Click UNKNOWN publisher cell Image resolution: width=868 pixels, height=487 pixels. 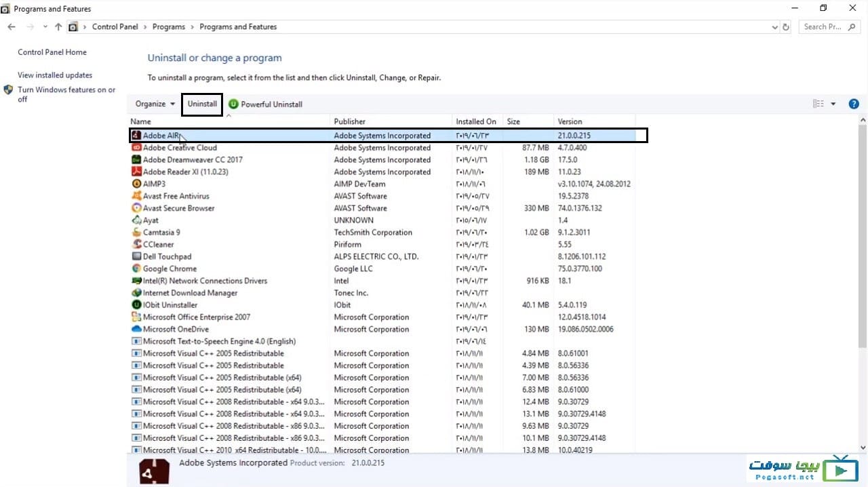click(x=354, y=220)
